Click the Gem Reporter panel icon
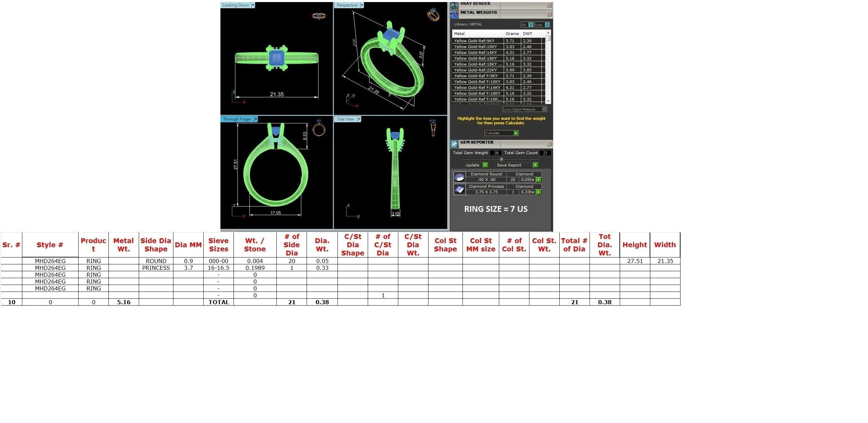Image resolution: width=868 pixels, height=423 pixels. (x=454, y=144)
